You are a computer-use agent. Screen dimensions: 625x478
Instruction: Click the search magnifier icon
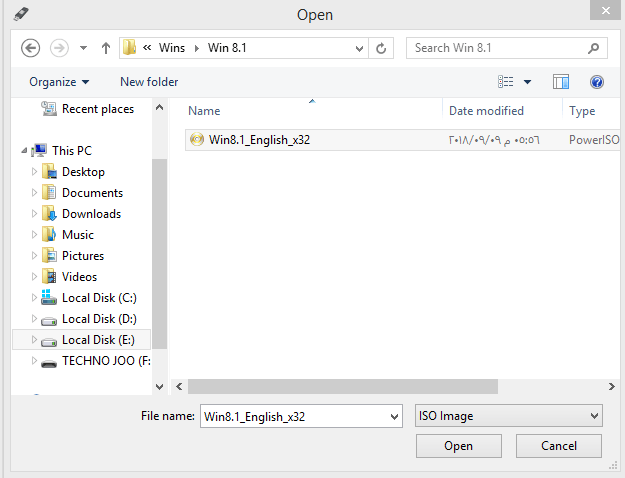coord(594,48)
